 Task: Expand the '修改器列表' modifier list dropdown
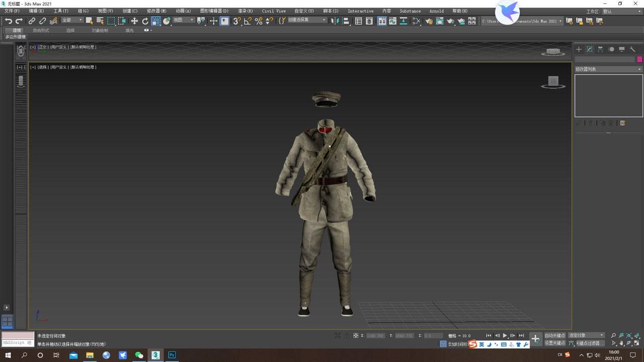(x=608, y=69)
